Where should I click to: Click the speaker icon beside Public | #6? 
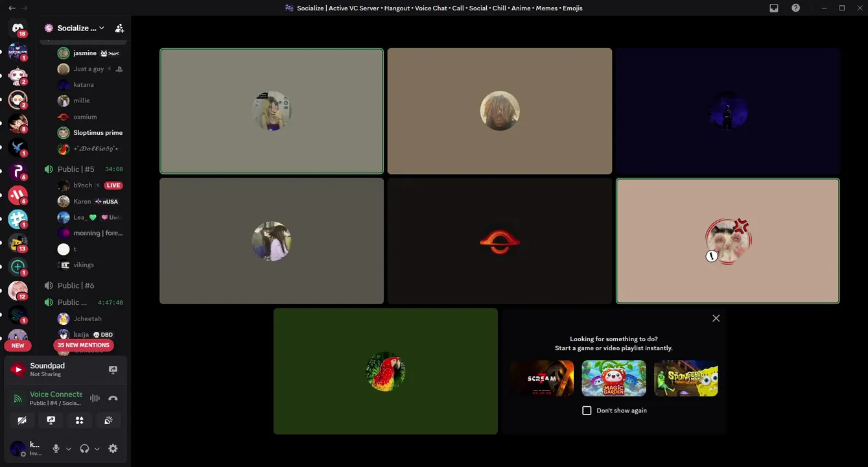[x=49, y=285]
